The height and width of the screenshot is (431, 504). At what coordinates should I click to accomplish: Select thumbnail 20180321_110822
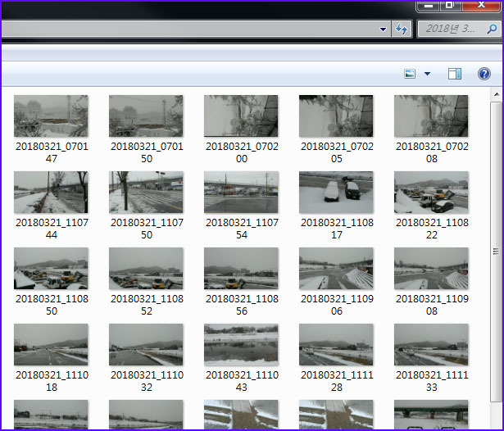point(431,193)
